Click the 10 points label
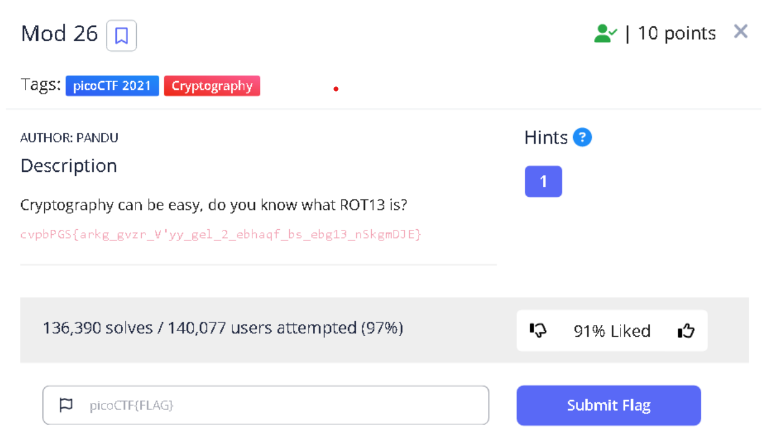 pyautogui.click(x=677, y=34)
